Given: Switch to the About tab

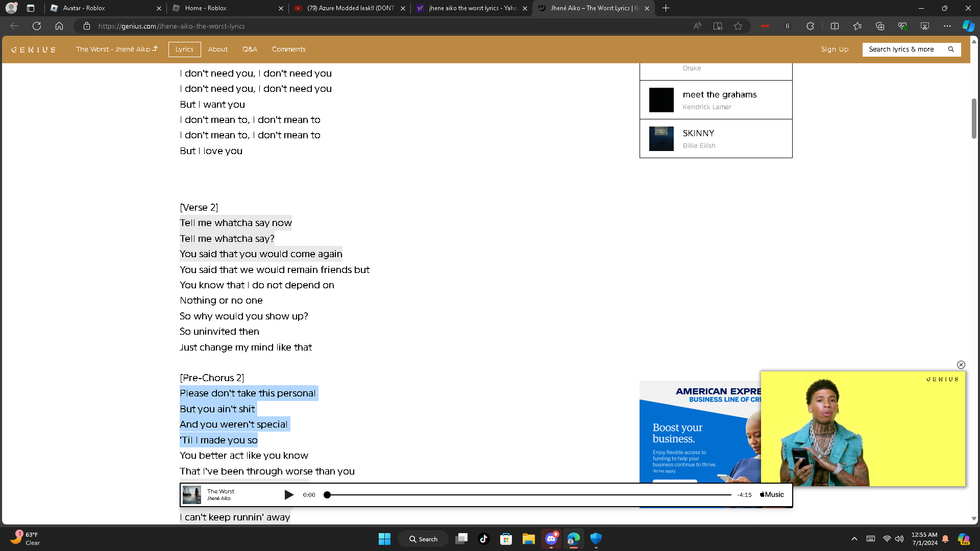Looking at the screenshot, I should pyautogui.click(x=218, y=49).
